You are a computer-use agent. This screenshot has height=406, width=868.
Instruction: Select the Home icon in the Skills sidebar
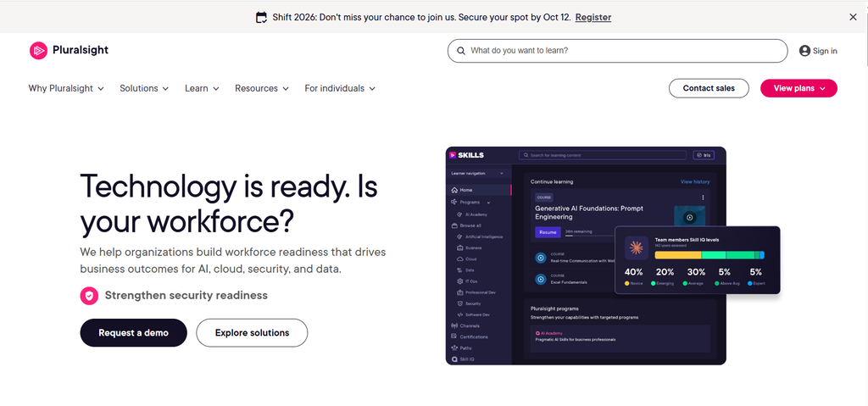coord(454,190)
